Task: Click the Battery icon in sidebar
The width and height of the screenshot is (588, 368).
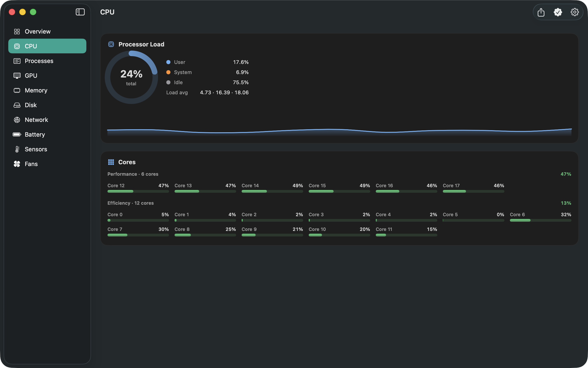Action: [17, 134]
